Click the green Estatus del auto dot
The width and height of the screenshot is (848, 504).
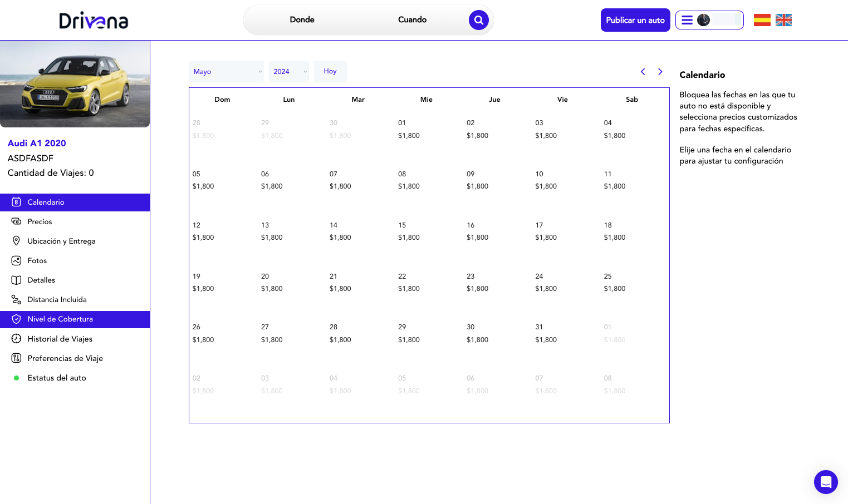tap(17, 378)
